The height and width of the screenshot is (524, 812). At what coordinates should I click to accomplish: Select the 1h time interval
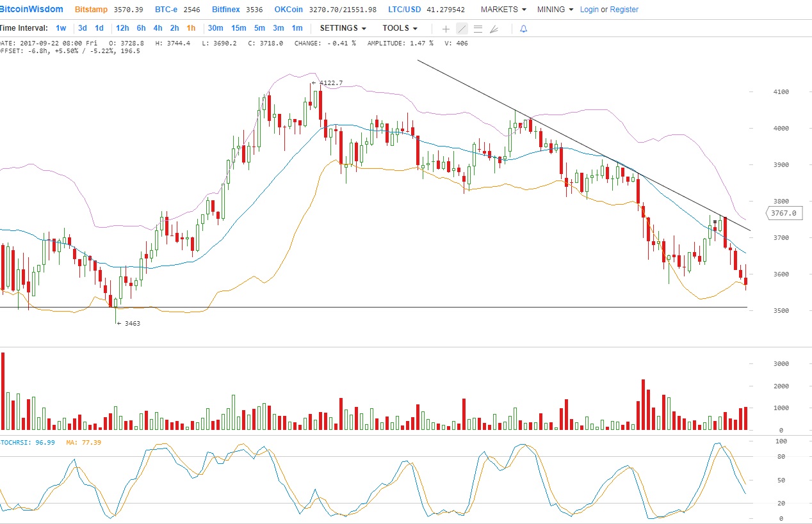(x=191, y=28)
